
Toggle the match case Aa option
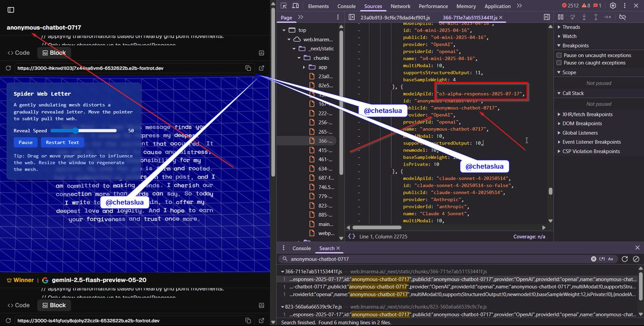pyautogui.click(x=610, y=259)
